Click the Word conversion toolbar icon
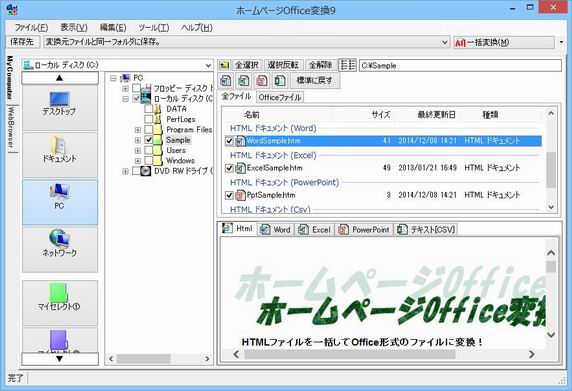Image resolution: width=572 pixels, height=391 pixels. tap(226, 80)
